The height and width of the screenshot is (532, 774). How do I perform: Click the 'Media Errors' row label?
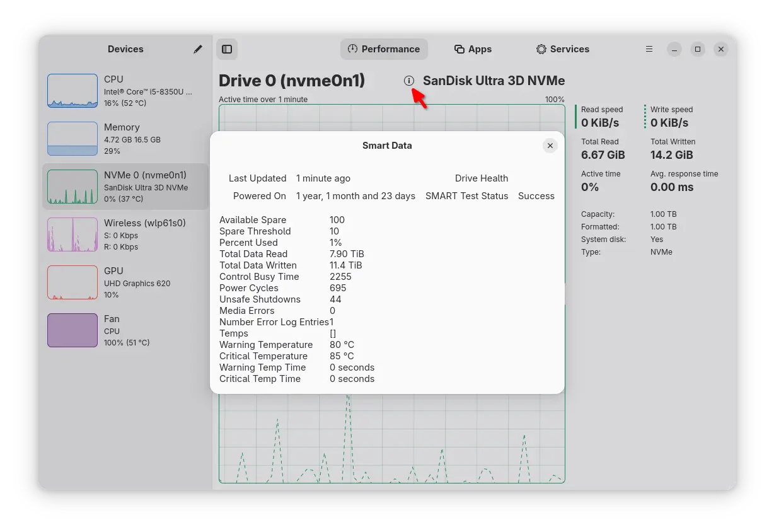coord(247,311)
